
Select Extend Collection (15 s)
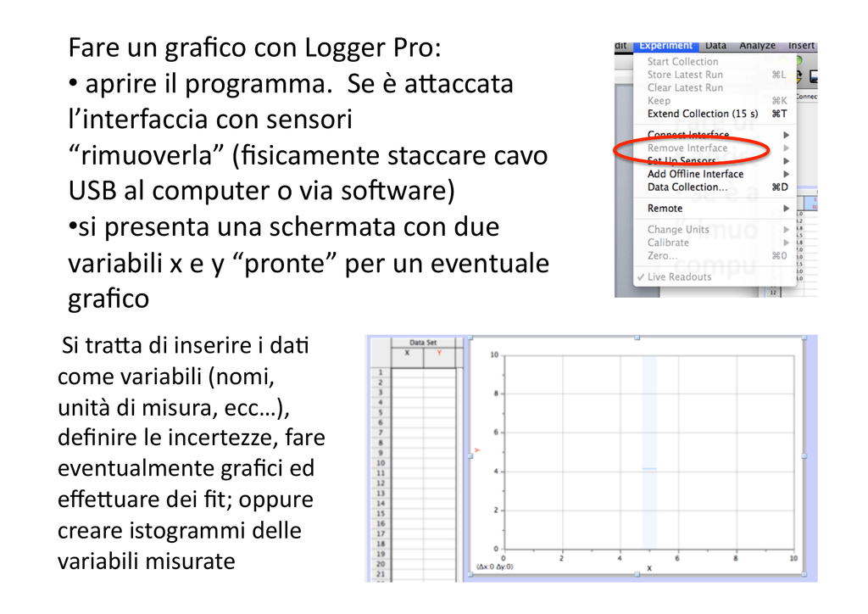[703, 114]
